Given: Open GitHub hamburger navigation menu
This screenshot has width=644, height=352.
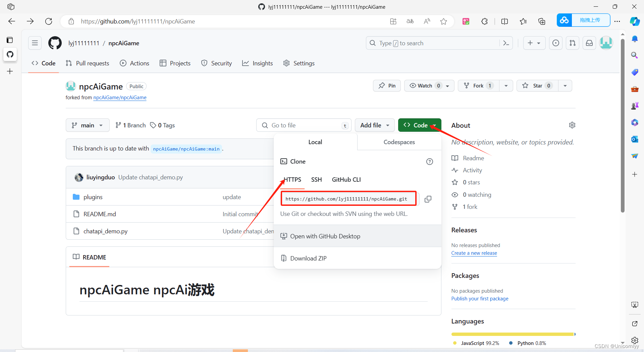Looking at the screenshot, I should 35,43.
